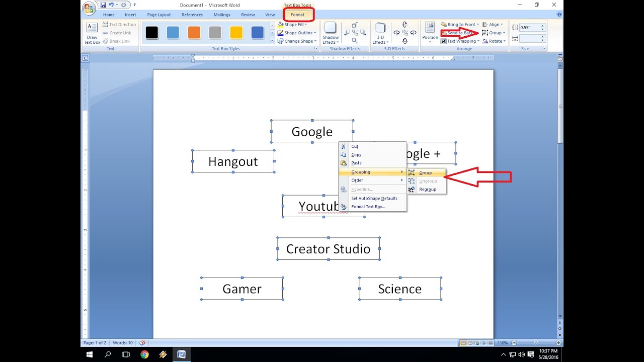Image resolution: width=644 pixels, height=362 pixels.
Task: Nudge shadow right
Action: tap(363, 33)
